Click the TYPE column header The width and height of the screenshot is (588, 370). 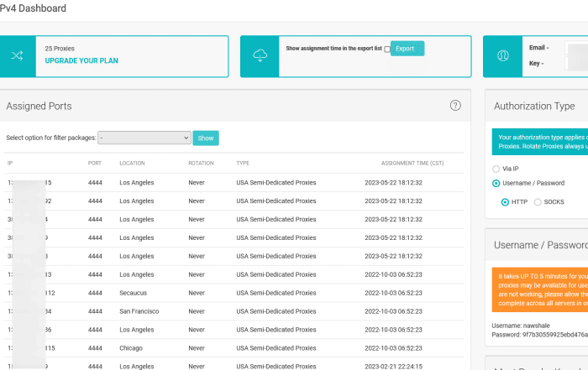(243, 163)
